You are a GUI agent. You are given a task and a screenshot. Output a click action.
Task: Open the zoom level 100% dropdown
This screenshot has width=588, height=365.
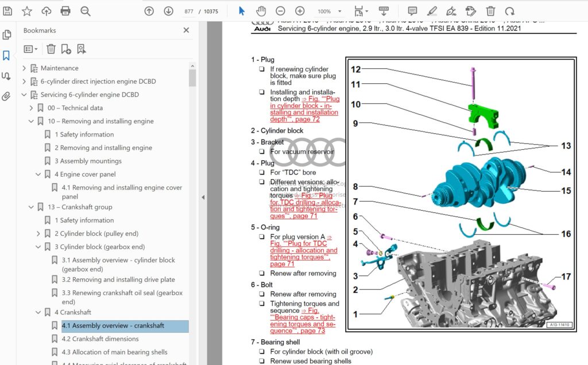[x=329, y=11]
